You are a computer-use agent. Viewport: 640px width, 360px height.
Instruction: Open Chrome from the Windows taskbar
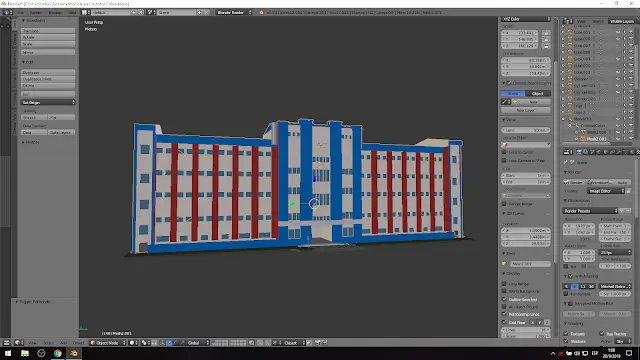[58, 353]
